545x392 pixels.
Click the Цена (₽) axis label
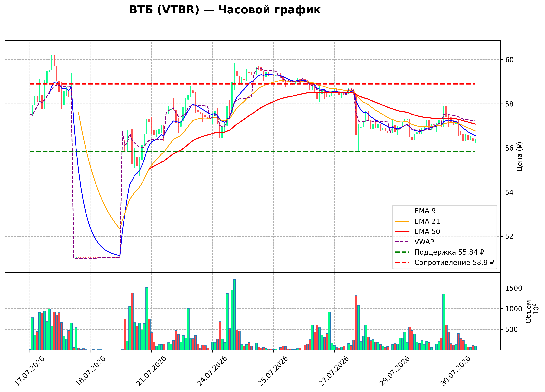pos(520,156)
